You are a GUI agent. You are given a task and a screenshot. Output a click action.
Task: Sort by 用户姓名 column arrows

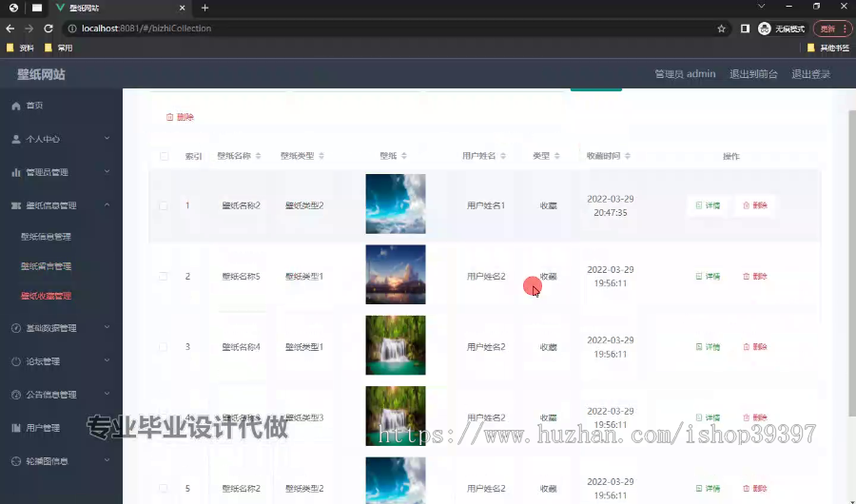503,156
